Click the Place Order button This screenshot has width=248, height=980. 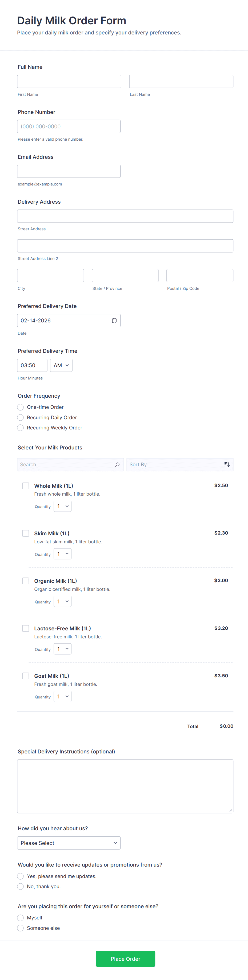tap(126, 959)
